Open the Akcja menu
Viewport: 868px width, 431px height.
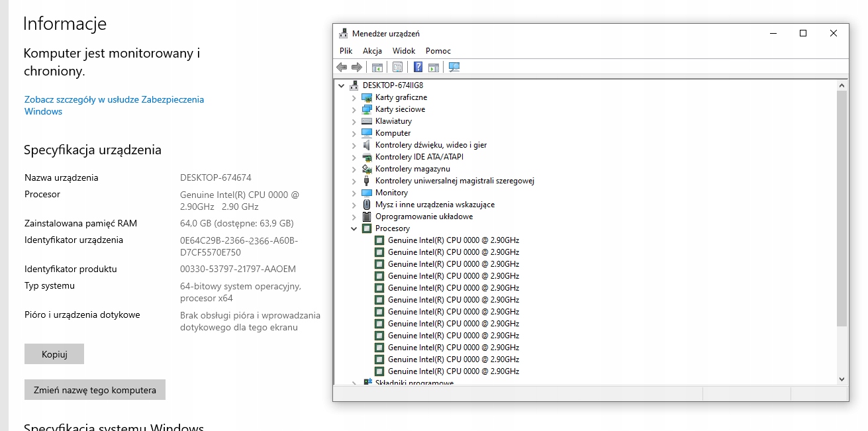(372, 51)
